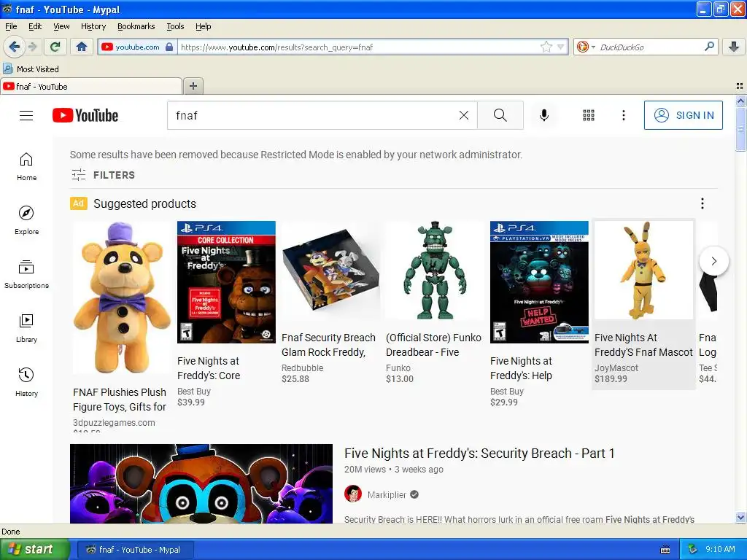
Task: Open Five Nights at Freddy's: Help product
Action: coord(539,282)
